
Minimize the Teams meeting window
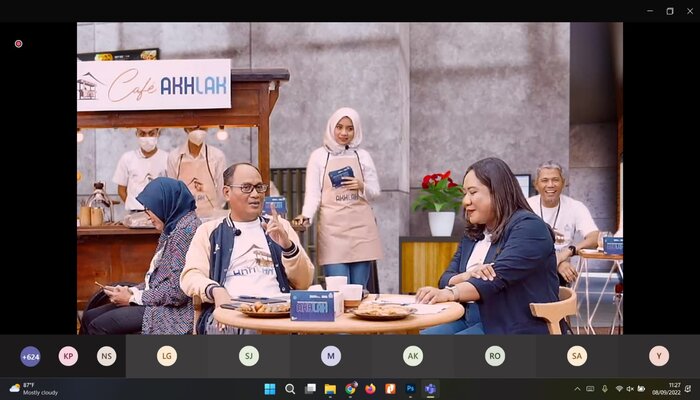tap(650, 11)
